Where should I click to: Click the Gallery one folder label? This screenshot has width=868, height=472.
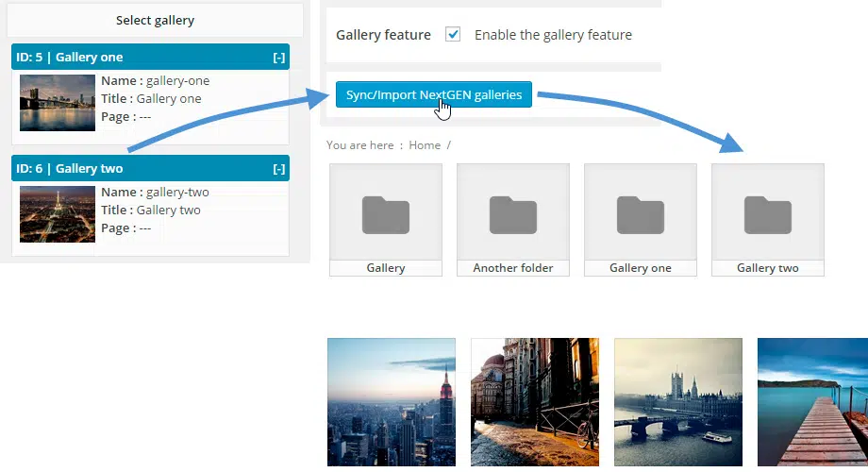pyautogui.click(x=640, y=268)
